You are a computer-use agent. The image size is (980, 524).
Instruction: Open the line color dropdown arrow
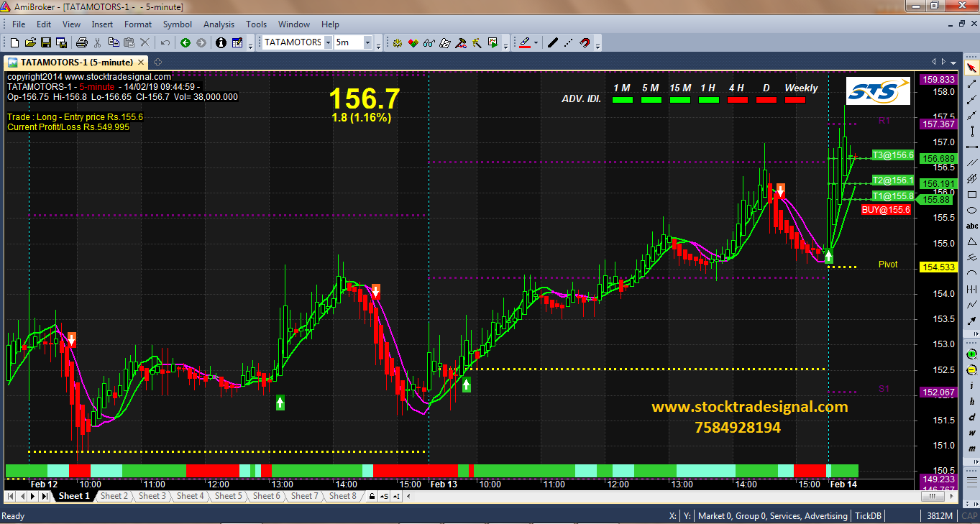point(536,43)
